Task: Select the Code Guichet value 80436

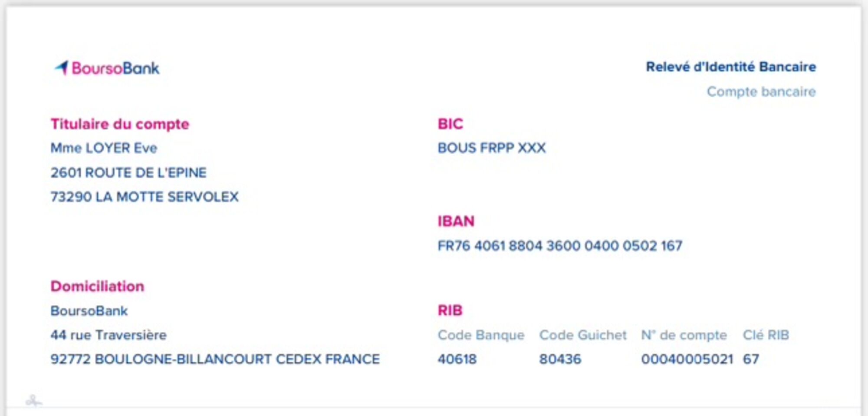Action: tap(560, 359)
